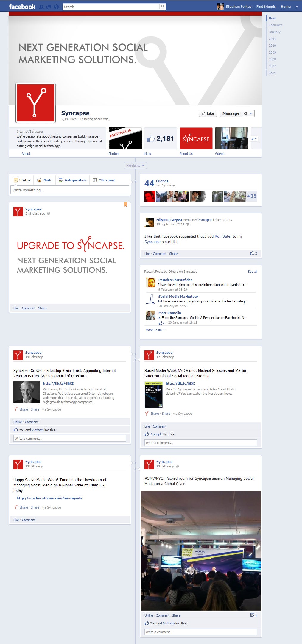The image size is (302, 644).
Task: Open page gear settings dropdown
Action: (248, 113)
